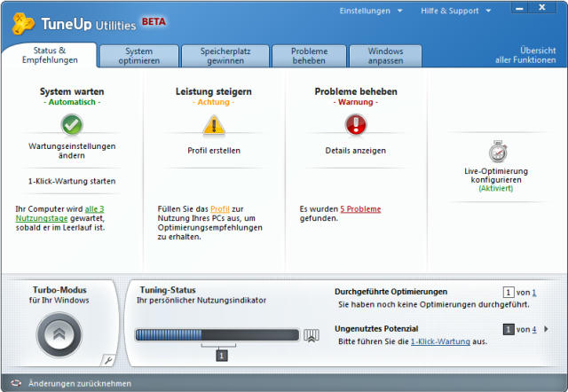Click the Tuning-Status heading
Viewport: 568px width, 392px height.
(x=168, y=290)
